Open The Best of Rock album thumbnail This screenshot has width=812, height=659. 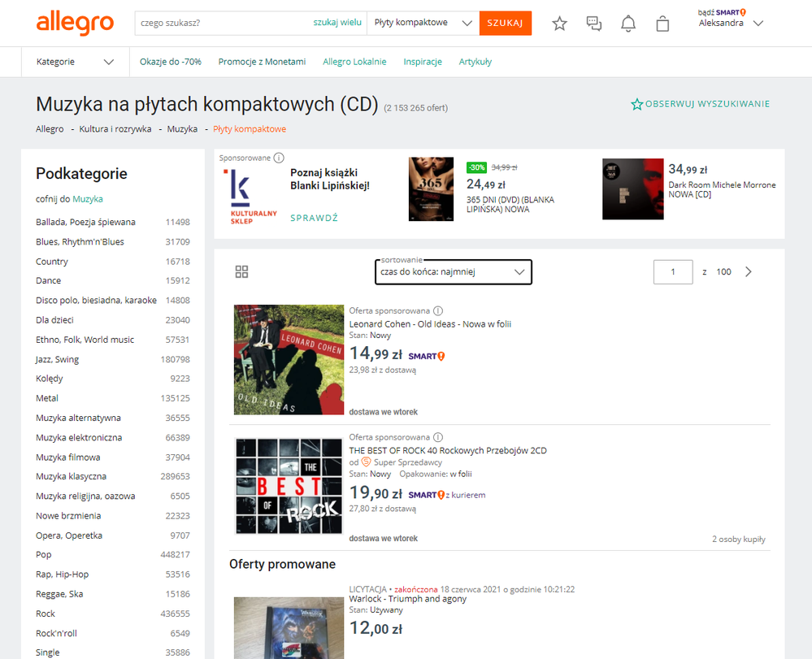[x=289, y=486]
